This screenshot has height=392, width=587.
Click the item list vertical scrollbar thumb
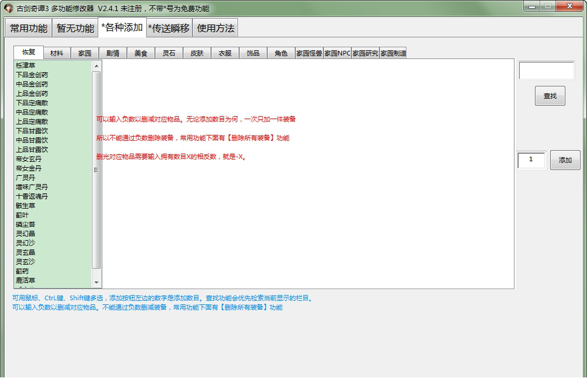click(x=96, y=170)
